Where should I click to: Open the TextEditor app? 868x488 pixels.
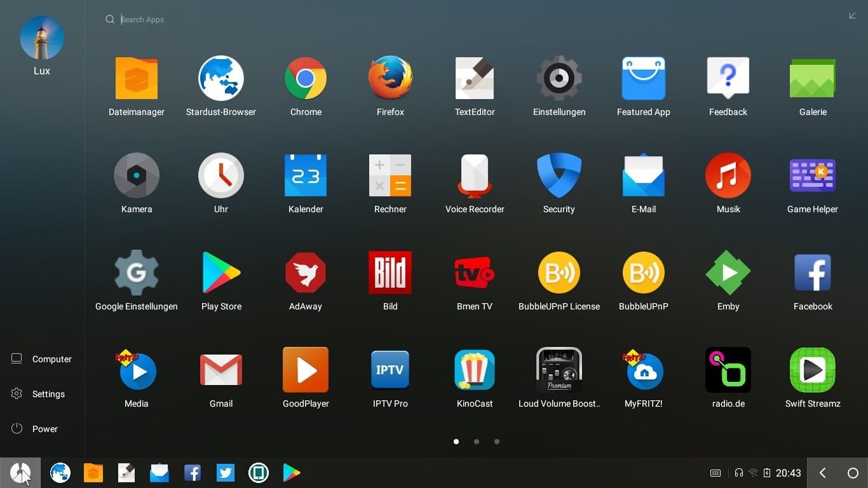pos(475,78)
